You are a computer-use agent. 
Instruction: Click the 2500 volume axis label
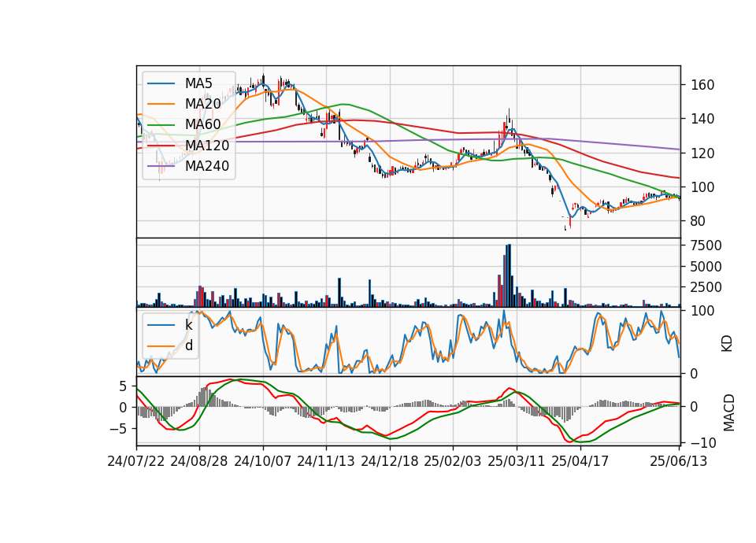click(706, 287)
